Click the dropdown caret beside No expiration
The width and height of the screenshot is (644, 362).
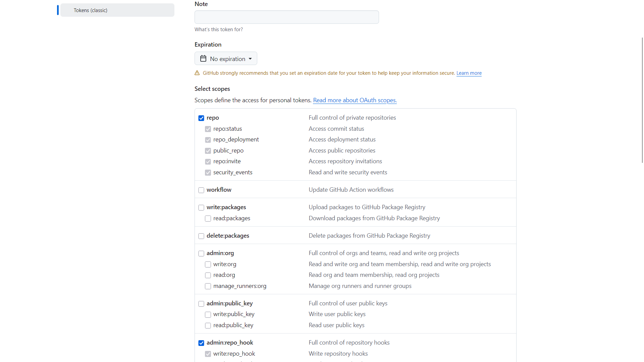click(x=250, y=59)
